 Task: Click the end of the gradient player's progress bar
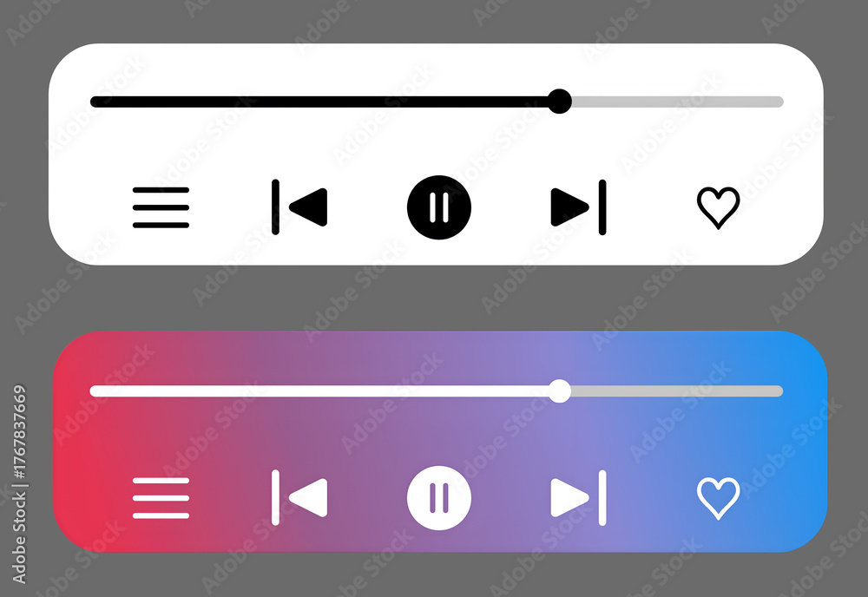pyautogui.click(x=779, y=391)
